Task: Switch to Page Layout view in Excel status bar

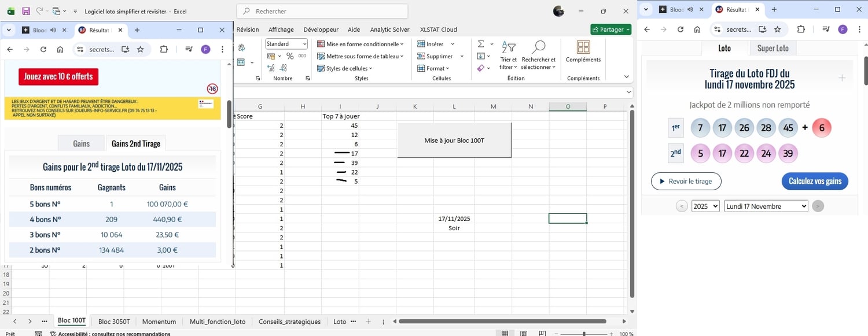Action: 524,334
